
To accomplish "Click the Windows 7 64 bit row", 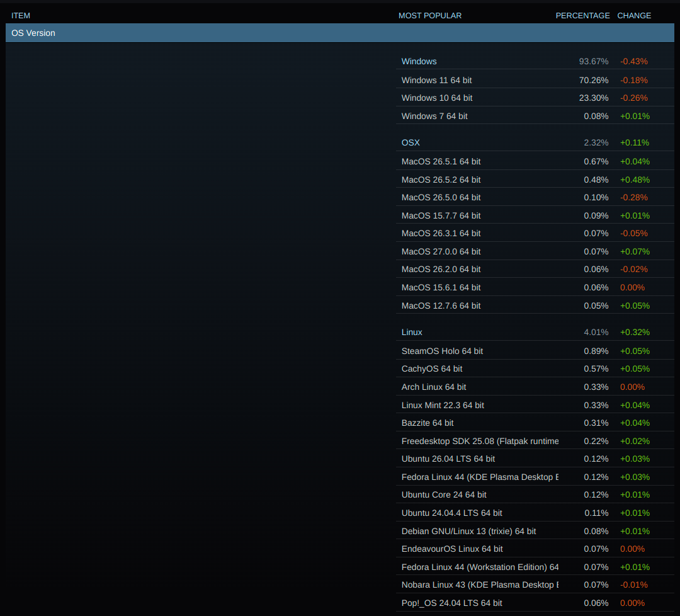I will coord(535,117).
